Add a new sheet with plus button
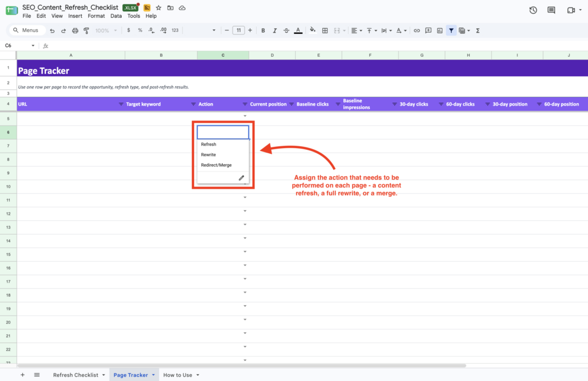The height and width of the screenshot is (381, 588). (22, 375)
